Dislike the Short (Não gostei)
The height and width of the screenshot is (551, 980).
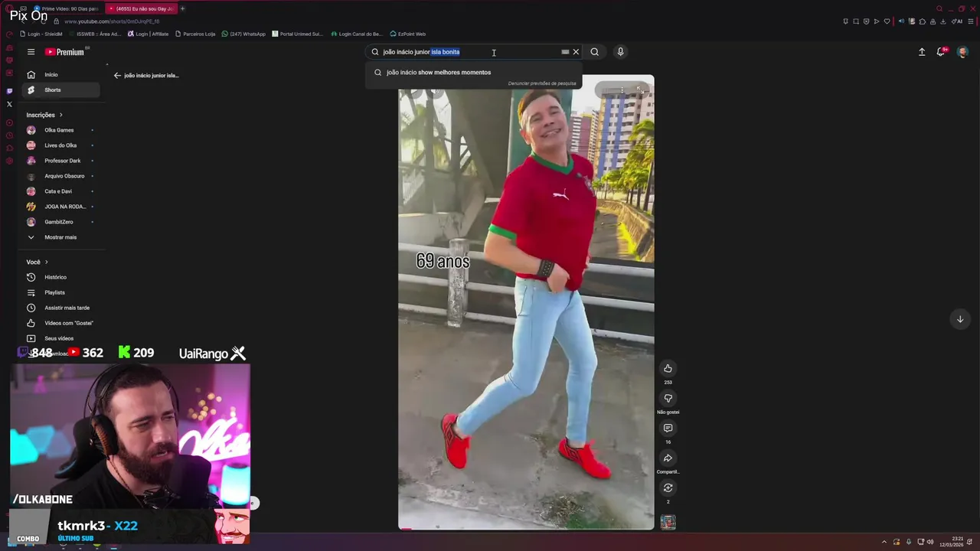pyautogui.click(x=668, y=398)
